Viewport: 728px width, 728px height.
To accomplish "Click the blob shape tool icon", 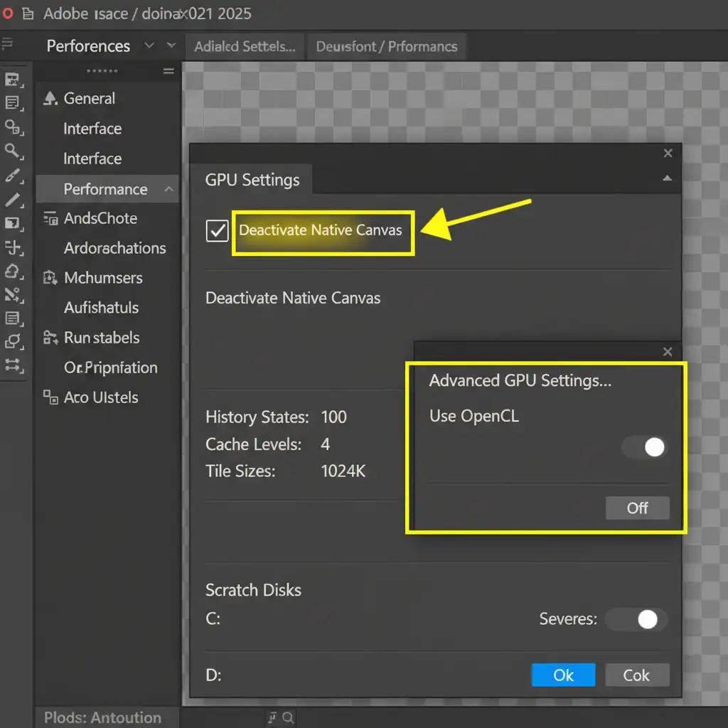I will (x=13, y=271).
